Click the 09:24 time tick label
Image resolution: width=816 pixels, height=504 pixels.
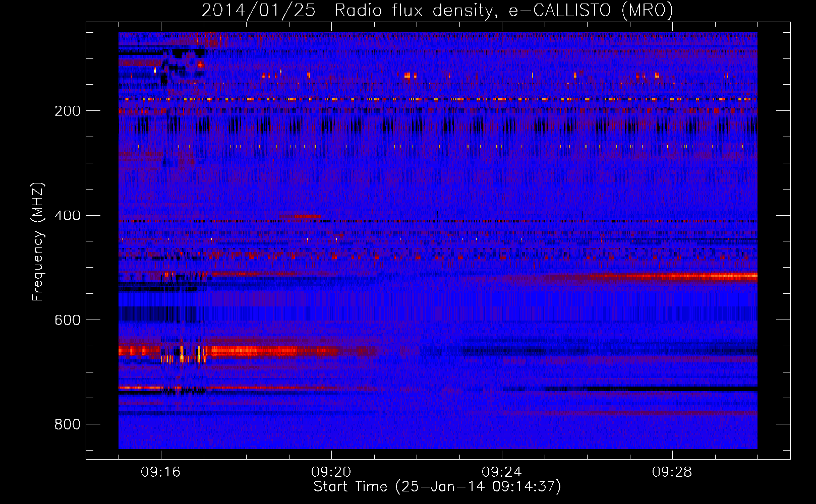tap(502, 472)
